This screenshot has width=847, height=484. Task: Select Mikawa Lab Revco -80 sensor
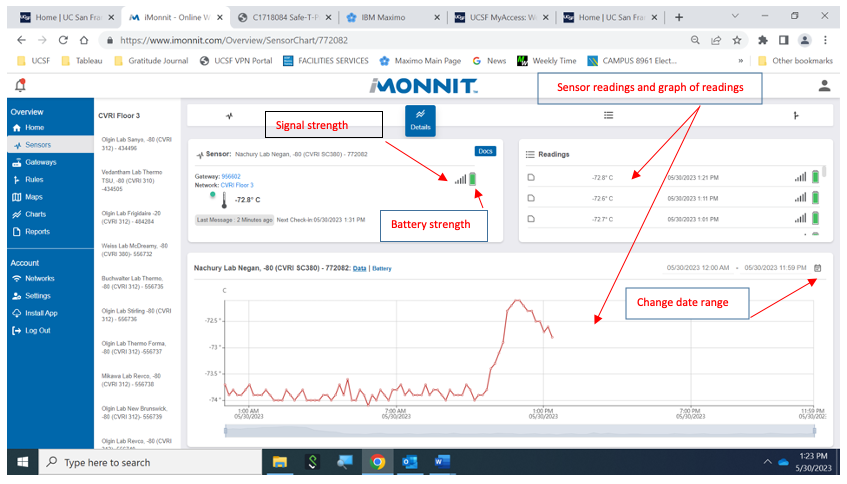131,380
